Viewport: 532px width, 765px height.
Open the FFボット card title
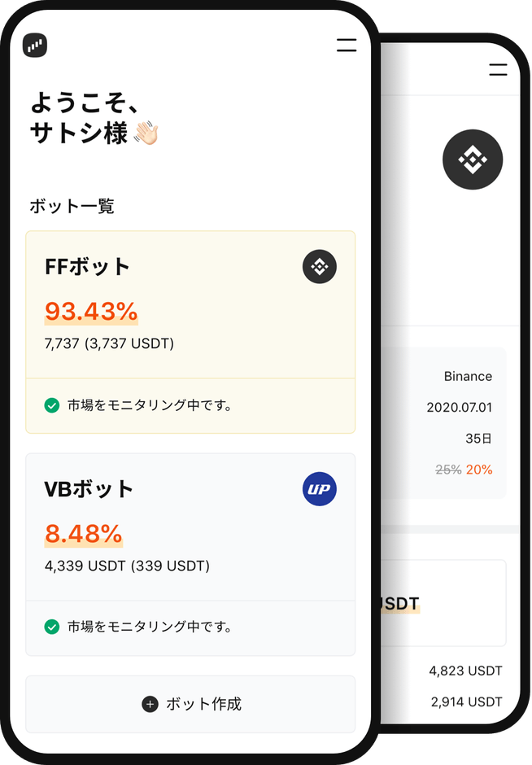tap(88, 267)
